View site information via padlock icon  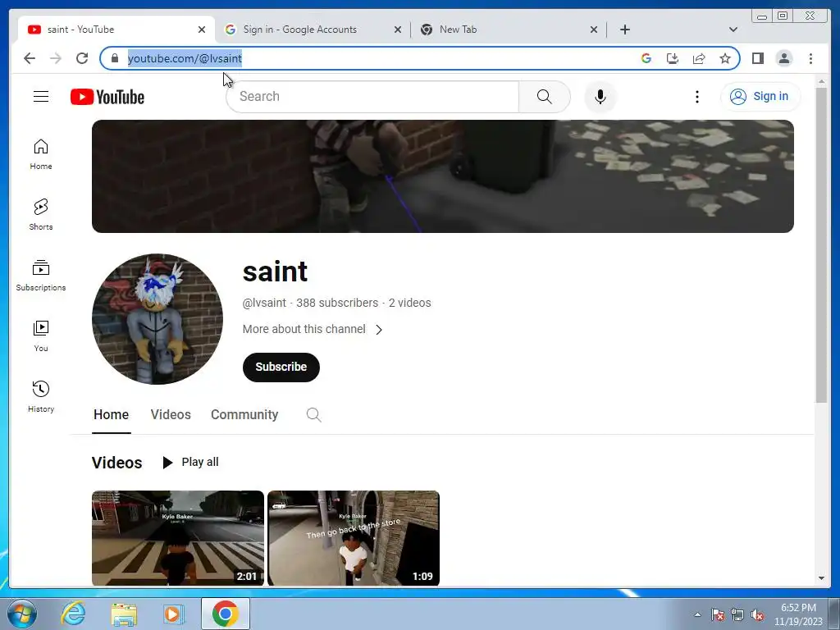coord(115,58)
